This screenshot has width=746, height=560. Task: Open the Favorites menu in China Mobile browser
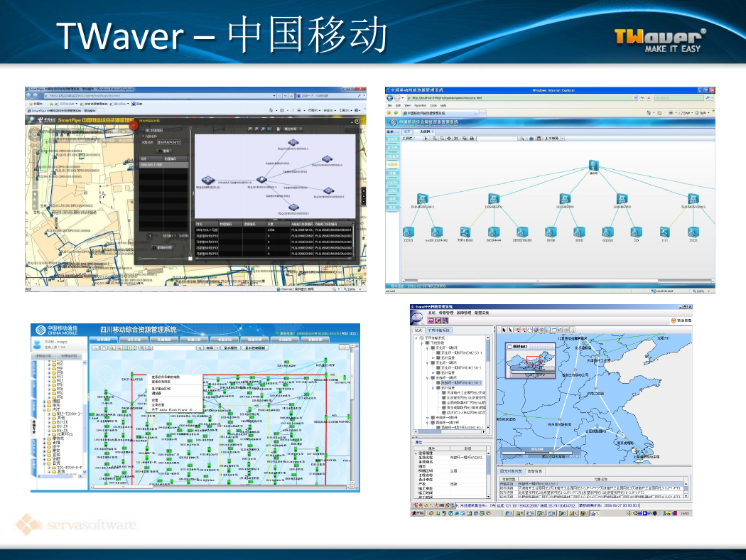click(420, 106)
